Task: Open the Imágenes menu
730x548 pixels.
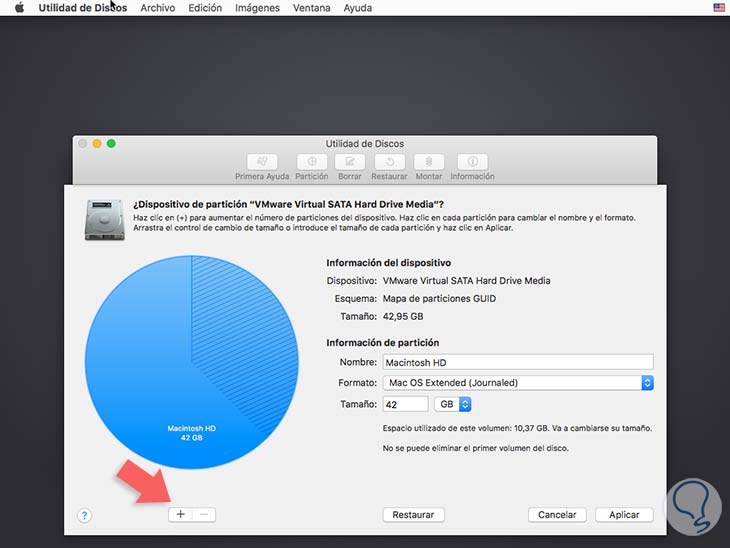Action: point(257,8)
